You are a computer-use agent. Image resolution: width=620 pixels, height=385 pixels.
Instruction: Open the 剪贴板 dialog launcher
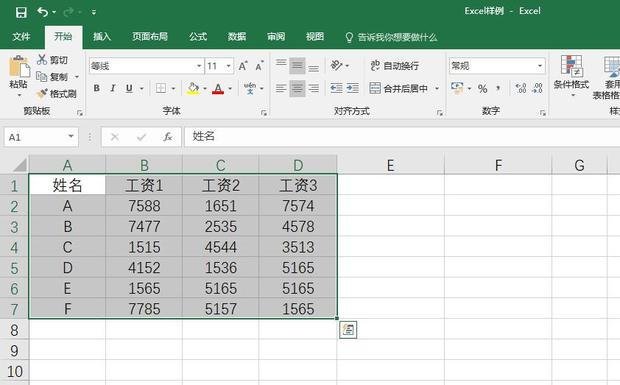click(x=80, y=113)
